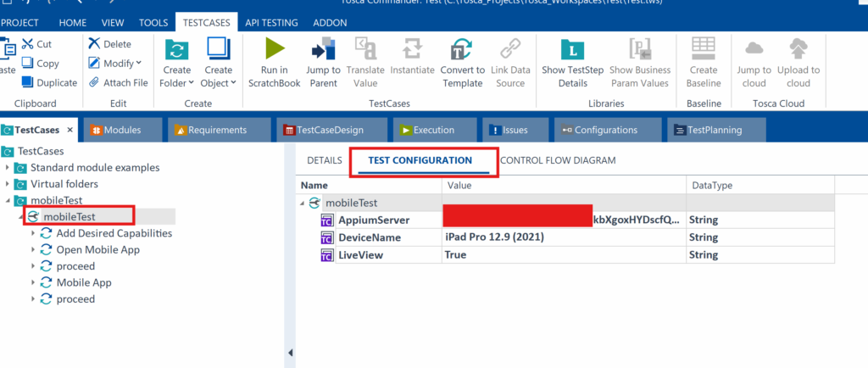
Task: Click the AppiumServer TC parameter icon
Action: tap(327, 220)
